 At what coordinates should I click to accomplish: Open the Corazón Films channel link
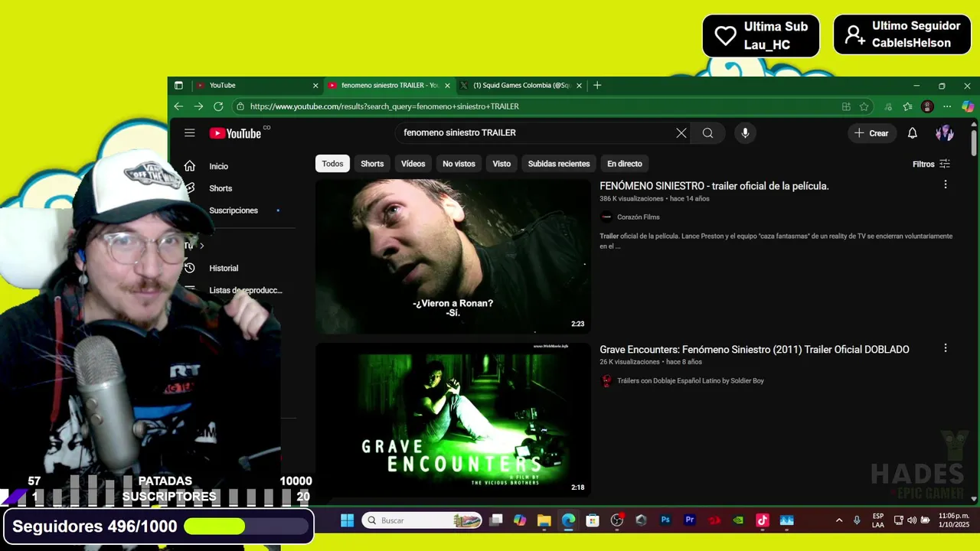[x=639, y=217]
